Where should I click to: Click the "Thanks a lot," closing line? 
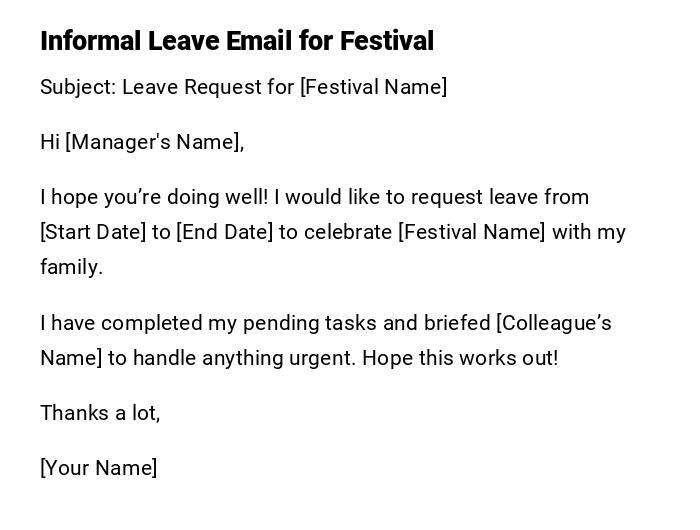(x=100, y=413)
